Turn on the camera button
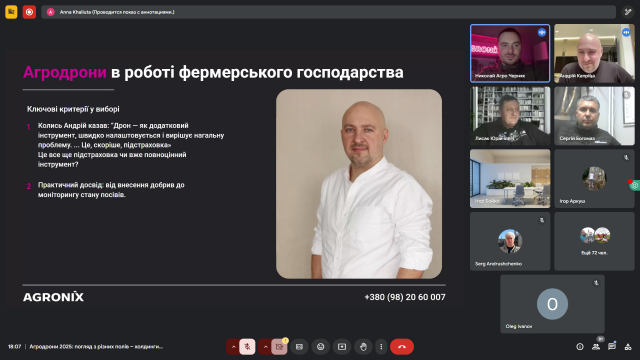The width and height of the screenshot is (640, 360). 279,347
